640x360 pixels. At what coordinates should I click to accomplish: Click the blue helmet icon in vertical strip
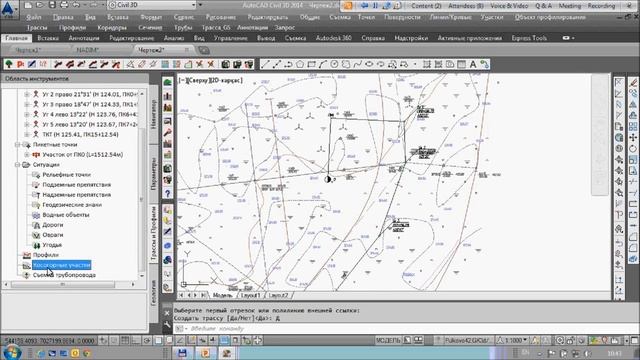tap(167, 260)
